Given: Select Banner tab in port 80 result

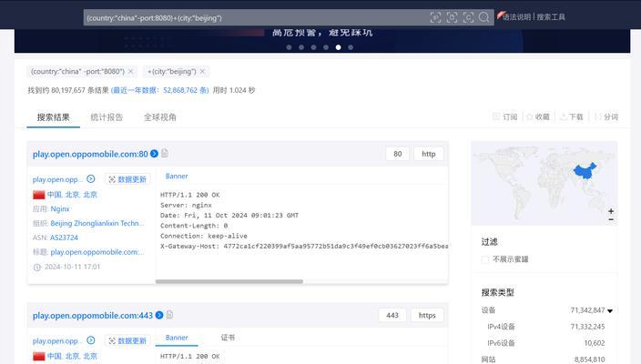Looking at the screenshot, I should pyautogui.click(x=177, y=176).
